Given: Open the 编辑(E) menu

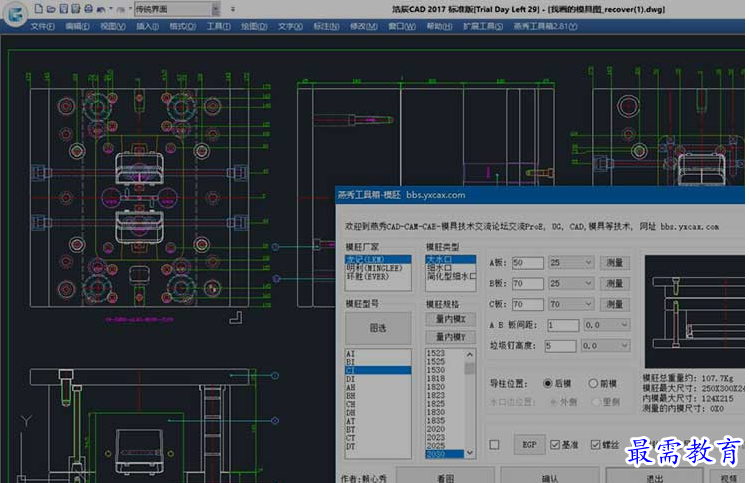Looking at the screenshot, I should 77,26.
